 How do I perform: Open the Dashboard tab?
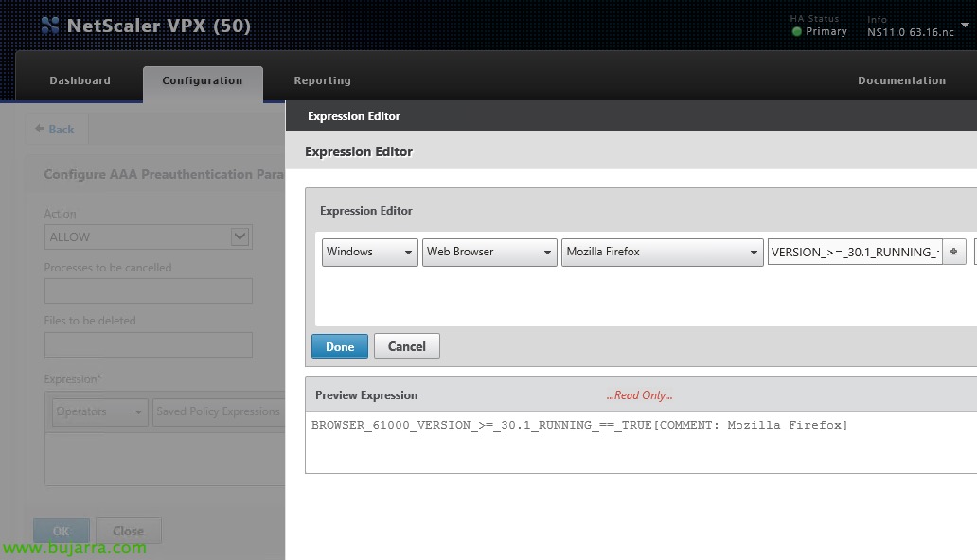pyautogui.click(x=80, y=80)
